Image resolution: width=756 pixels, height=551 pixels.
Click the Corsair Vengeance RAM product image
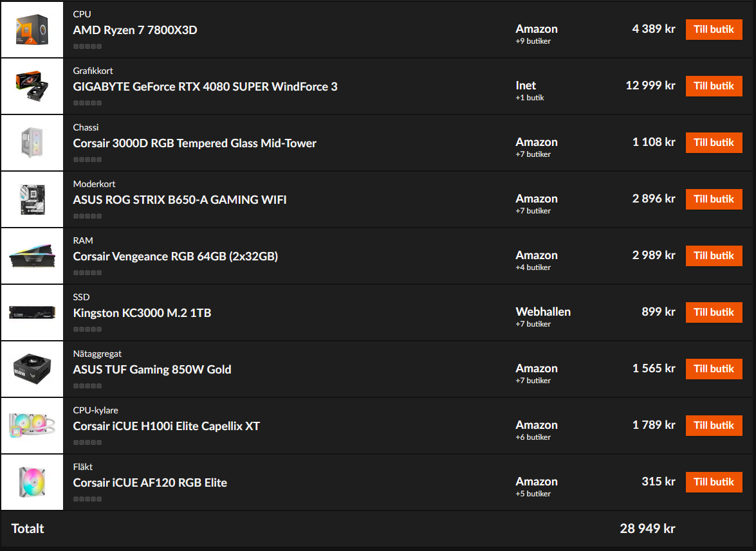point(32,256)
